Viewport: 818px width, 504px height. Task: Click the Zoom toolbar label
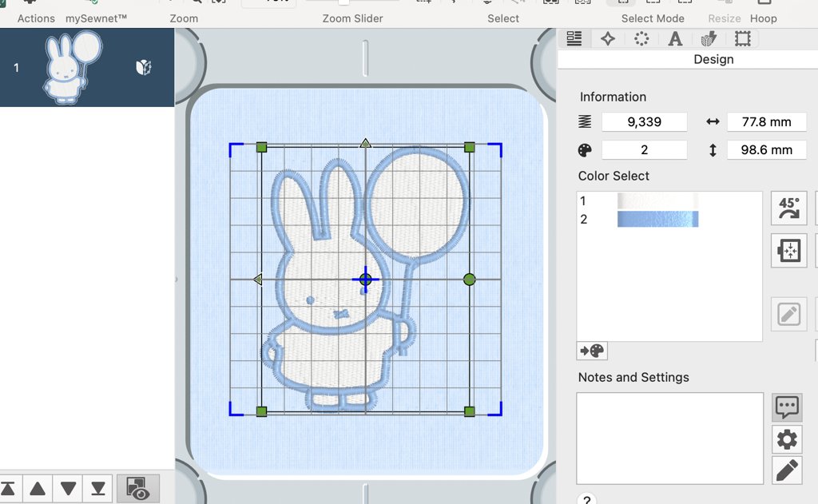click(184, 19)
